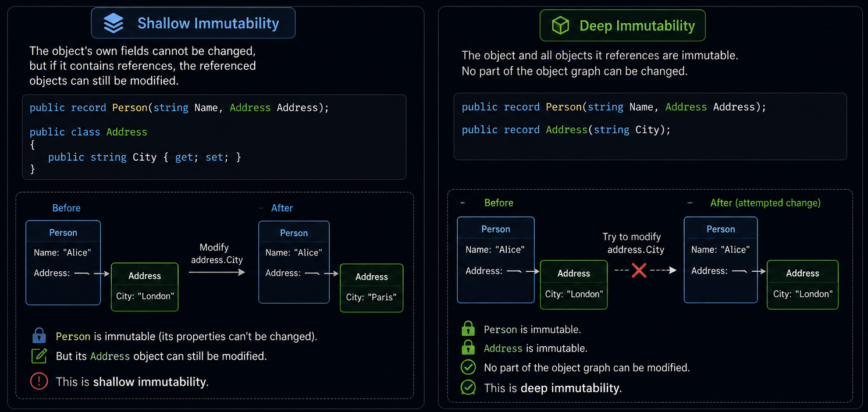Image resolution: width=868 pixels, height=412 pixels.
Task: Click the green cube icon beside Deep Immutability
Action: click(x=560, y=26)
